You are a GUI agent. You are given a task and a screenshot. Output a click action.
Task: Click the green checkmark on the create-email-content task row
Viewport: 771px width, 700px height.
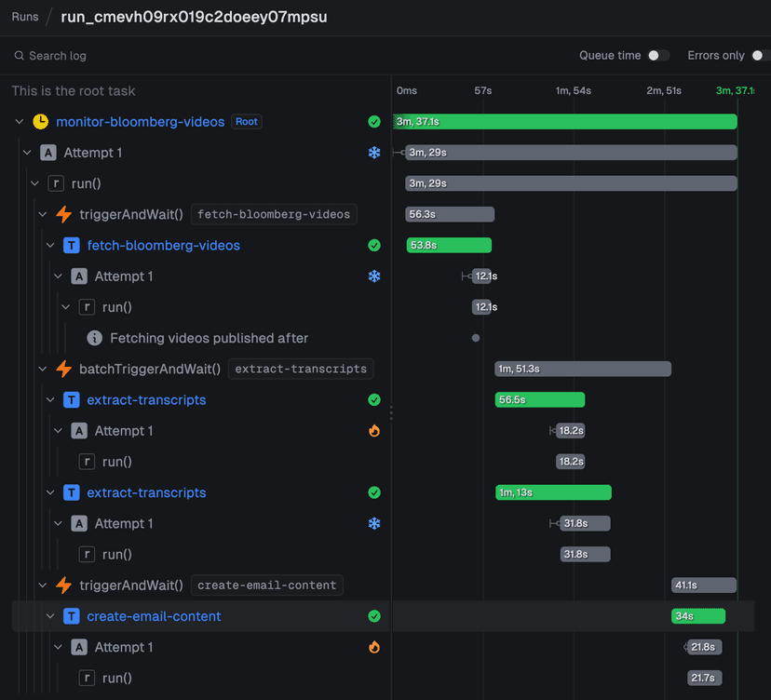click(x=374, y=616)
